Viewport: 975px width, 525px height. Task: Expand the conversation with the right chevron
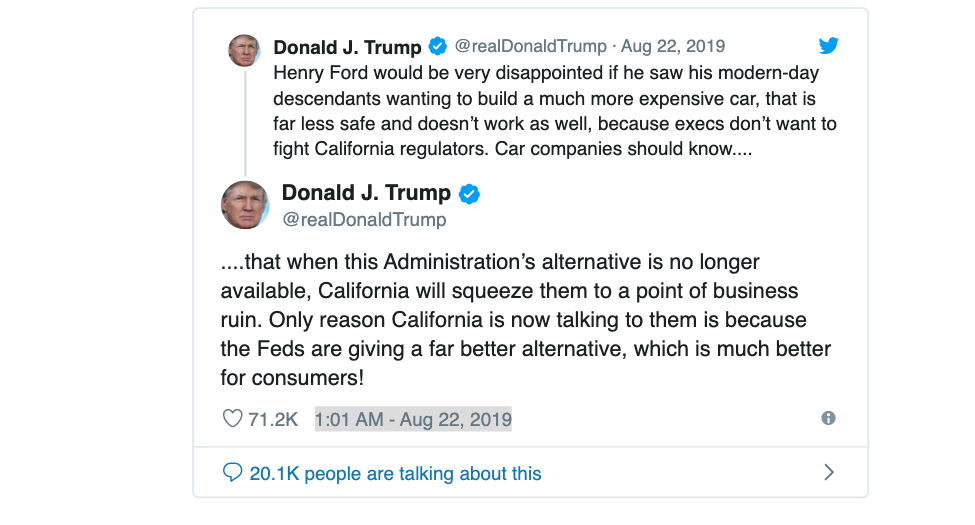828,473
